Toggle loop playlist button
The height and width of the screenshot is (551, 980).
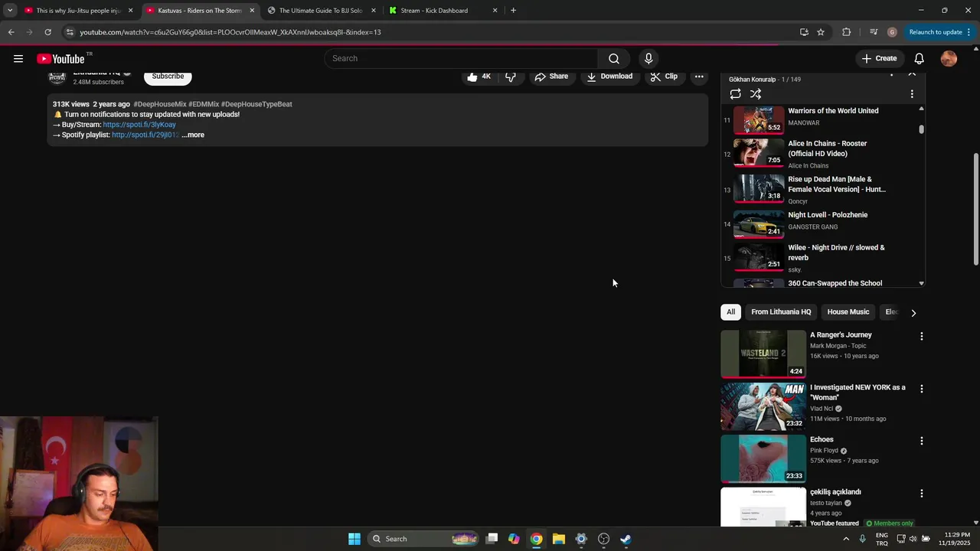pyautogui.click(x=735, y=94)
